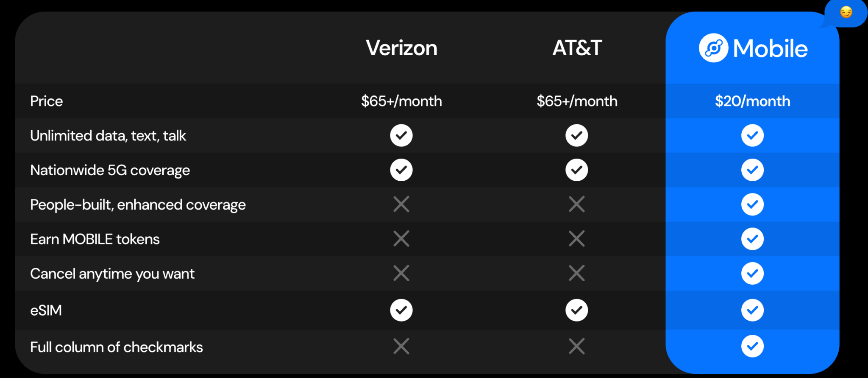This screenshot has width=868, height=378.
Task: Click the smirking emoji speech bubble
Action: [846, 13]
